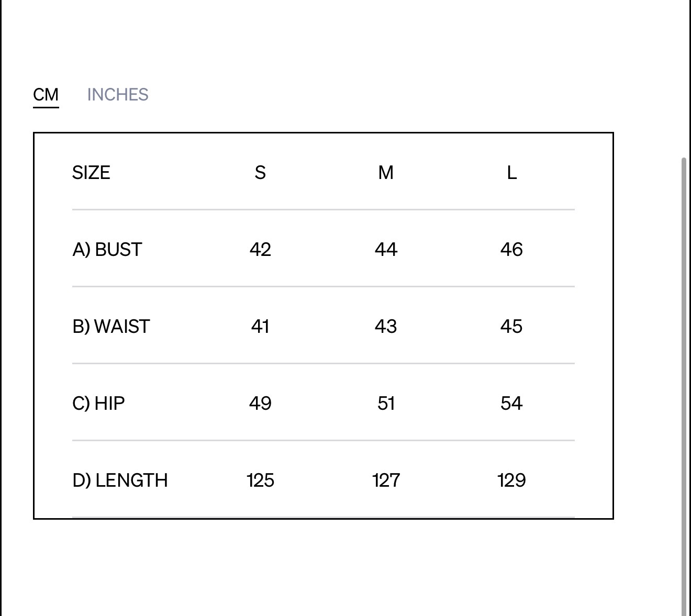Image resolution: width=691 pixels, height=616 pixels.
Task: Click the A) BUST row label
Action: (107, 250)
